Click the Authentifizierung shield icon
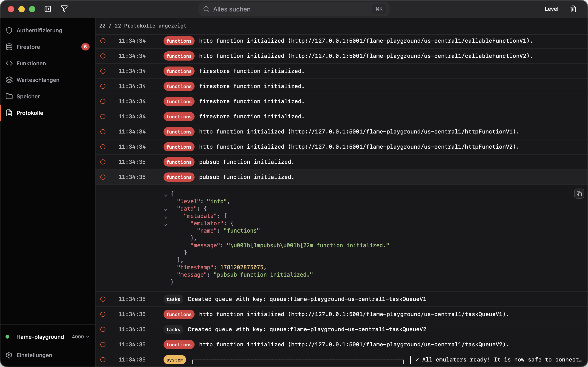The width and height of the screenshot is (588, 367). (9, 30)
